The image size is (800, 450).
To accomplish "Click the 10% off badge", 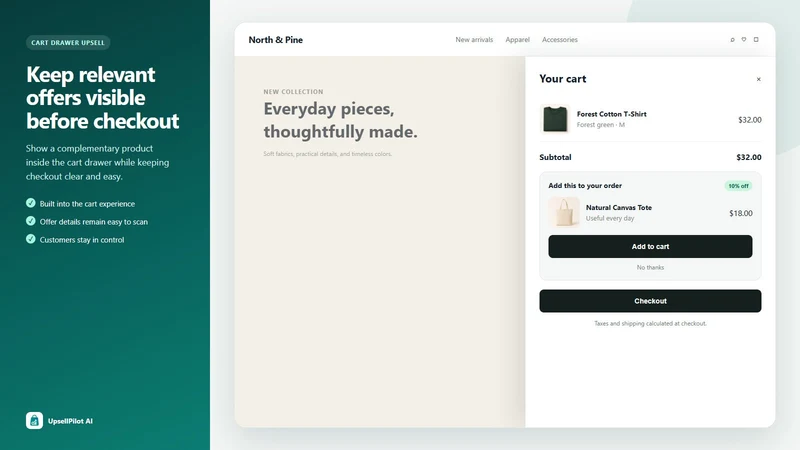I will point(738,186).
